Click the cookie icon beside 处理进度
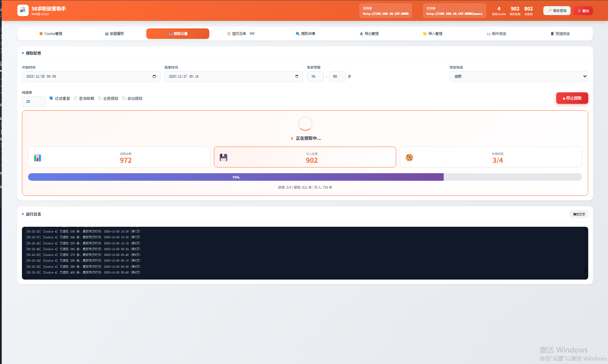The width and height of the screenshot is (608, 364). (409, 157)
